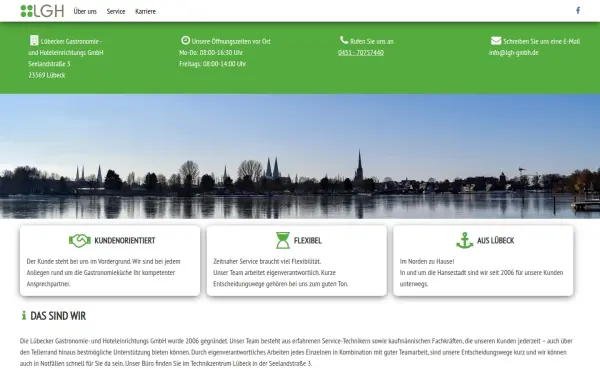Click the info icon beside Das sind wir
600x375 pixels.
24,315
